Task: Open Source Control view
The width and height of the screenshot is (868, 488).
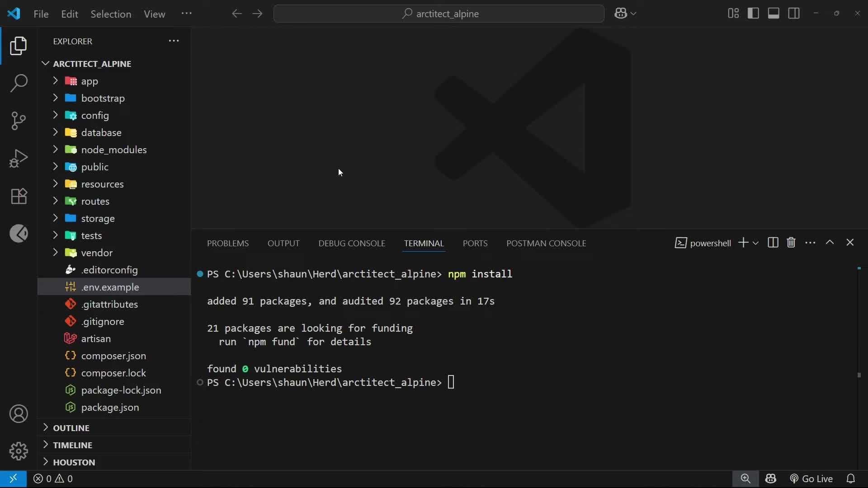Action: [19, 121]
